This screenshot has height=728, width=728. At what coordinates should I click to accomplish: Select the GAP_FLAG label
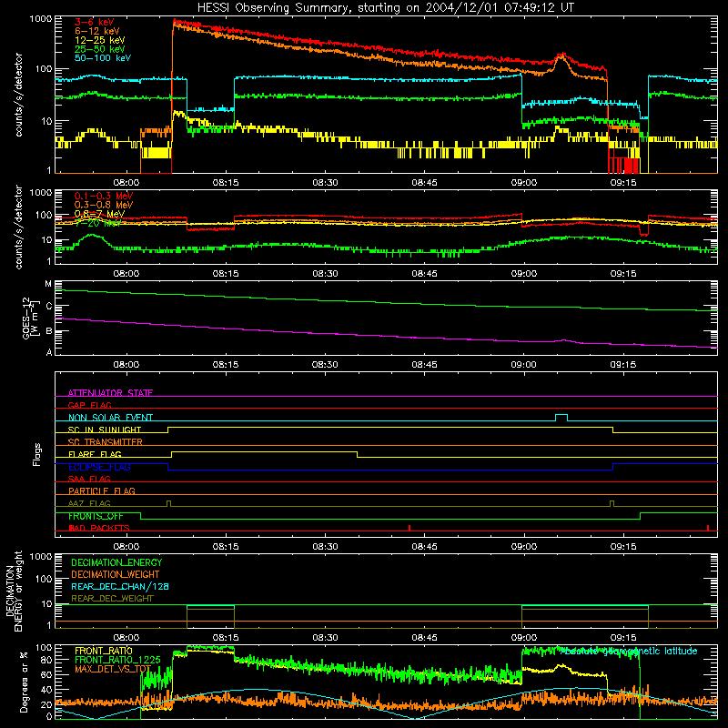89,405
